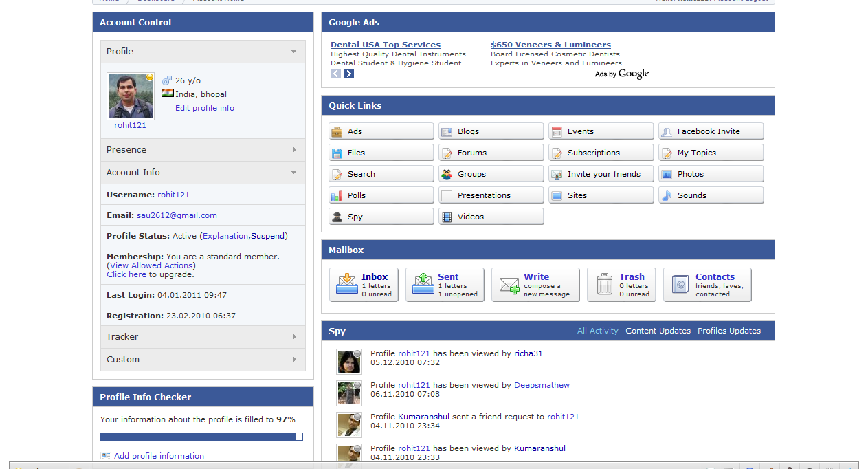868x469 pixels.
Task: Expand the Tracker section
Action: 294,337
